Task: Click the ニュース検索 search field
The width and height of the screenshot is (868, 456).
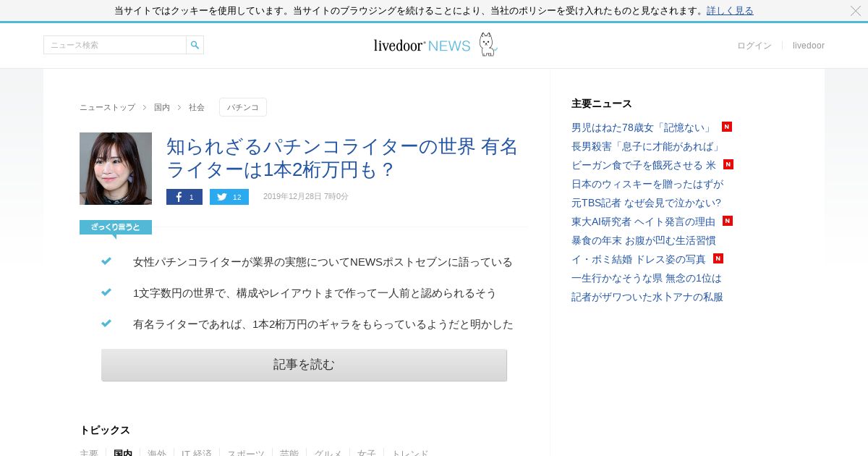Action: click(115, 45)
